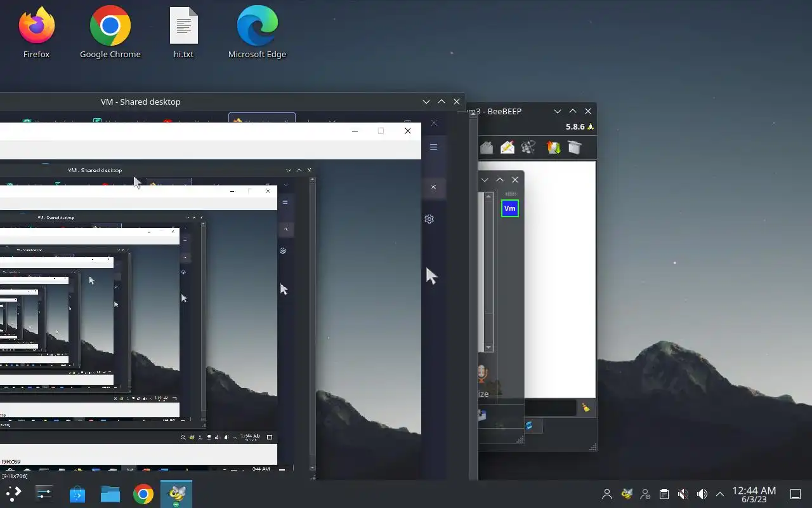812x508 pixels.
Task: Open the Microsoft Edge desktop shortcut
Action: point(257,32)
